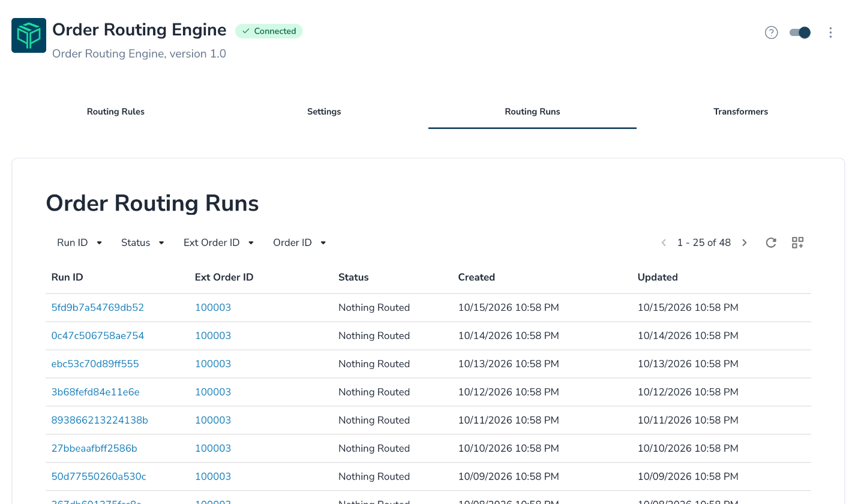Click the 1 - 25 of 48 pagination text
The image size is (861, 504).
(704, 242)
